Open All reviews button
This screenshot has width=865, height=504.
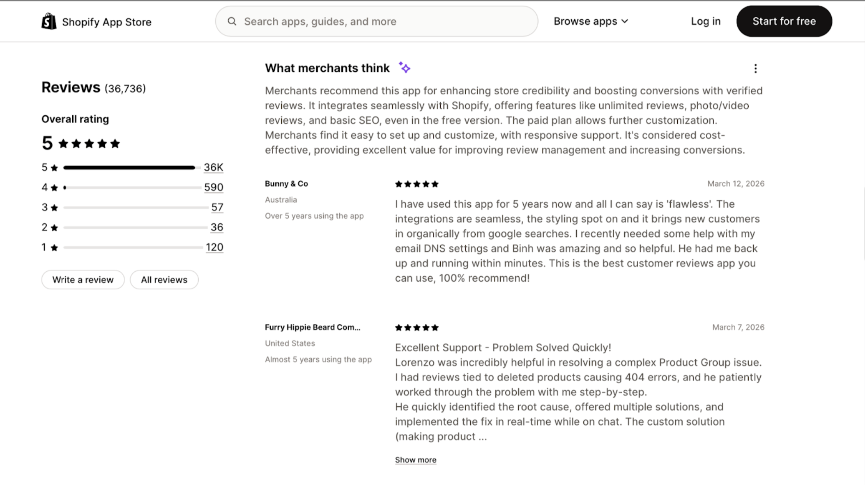point(164,279)
